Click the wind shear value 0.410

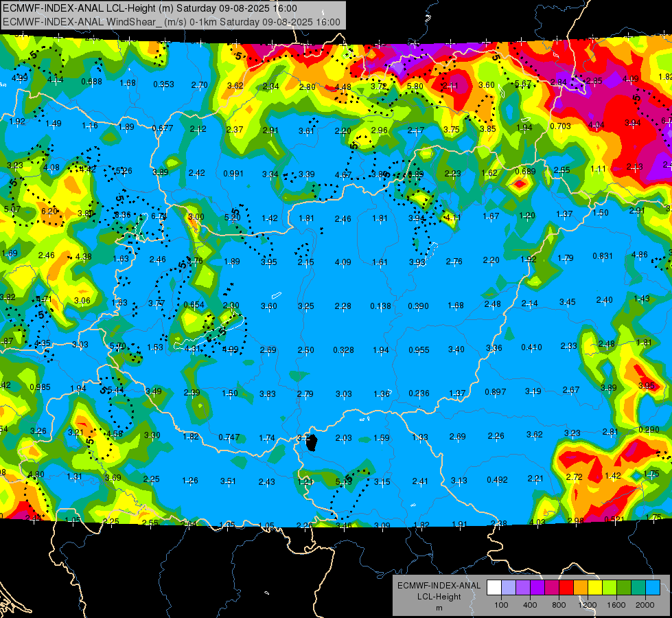pos(531,347)
